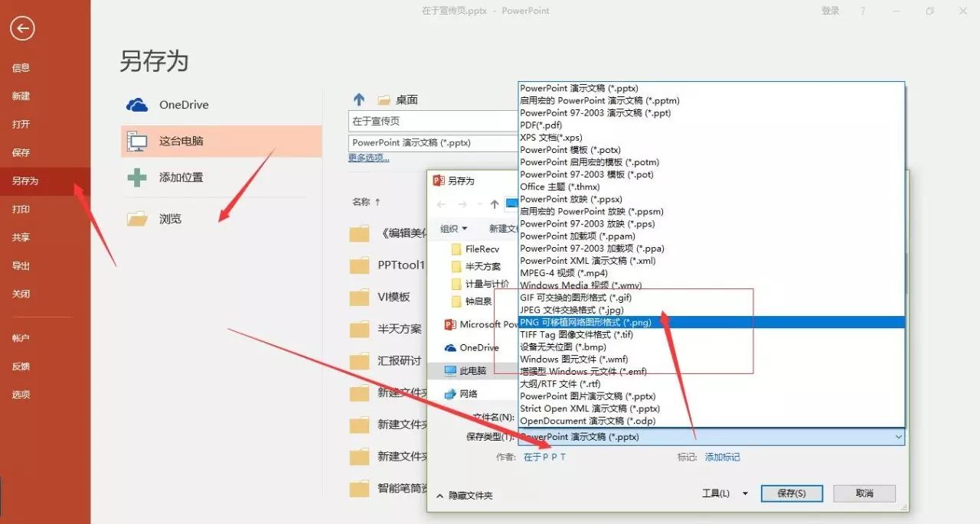Open 浏览 folder browse option
The image size is (980, 524).
(x=170, y=219)
